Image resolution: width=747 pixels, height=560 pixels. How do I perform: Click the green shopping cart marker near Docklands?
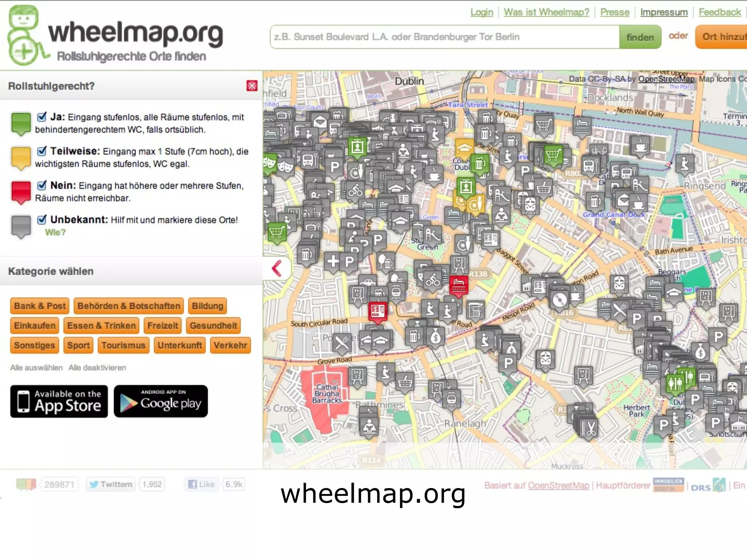pyautogui.click(x=553, y=155)
